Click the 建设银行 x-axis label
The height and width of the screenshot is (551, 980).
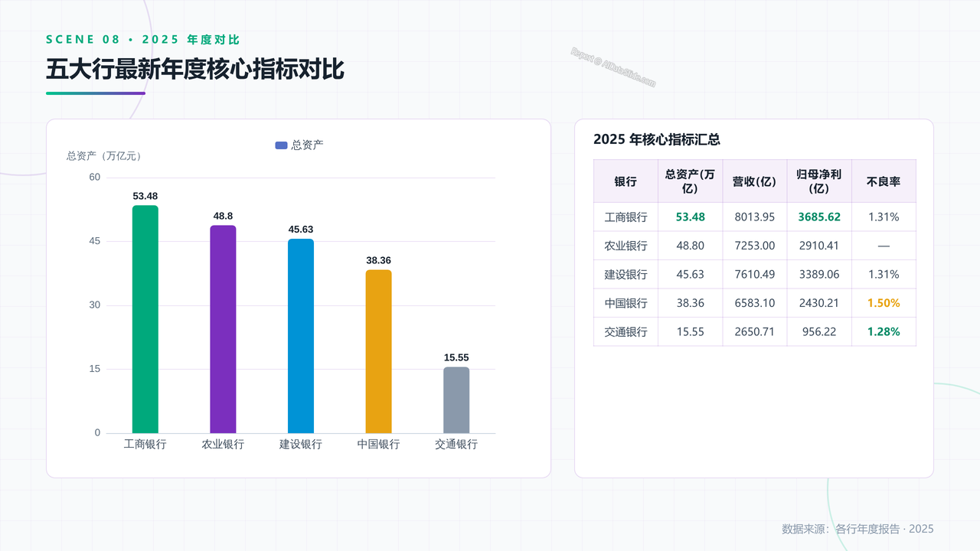[x=301, y=444]
